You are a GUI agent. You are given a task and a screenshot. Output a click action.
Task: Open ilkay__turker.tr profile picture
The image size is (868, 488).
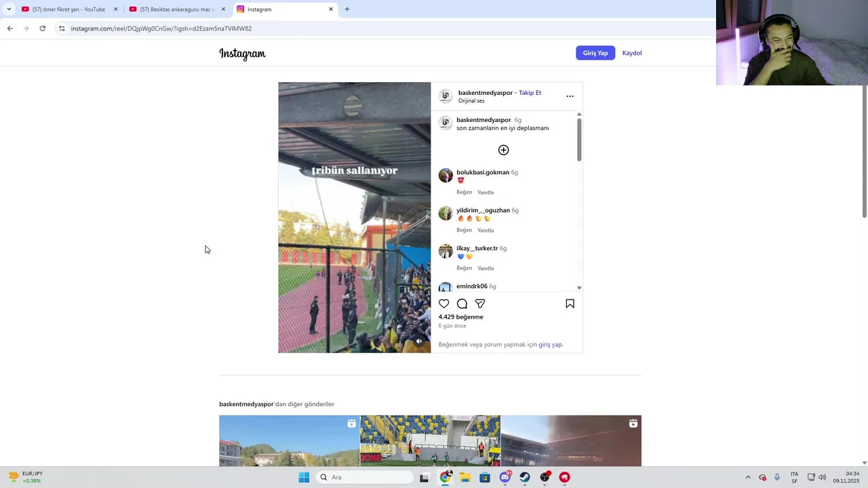pos(446,251)
